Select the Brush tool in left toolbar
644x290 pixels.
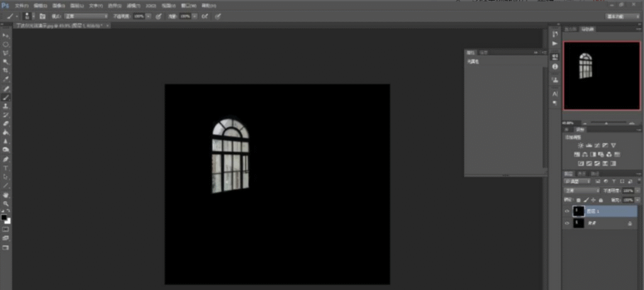click(x=6, y=98)
